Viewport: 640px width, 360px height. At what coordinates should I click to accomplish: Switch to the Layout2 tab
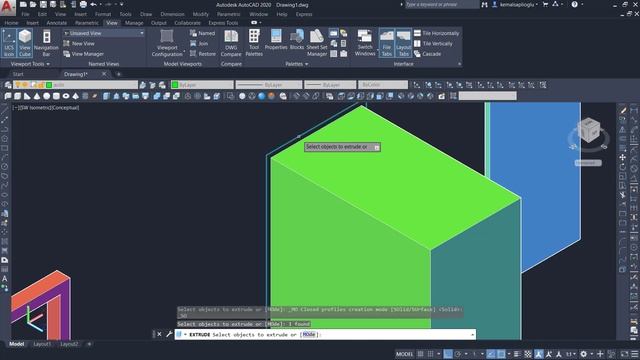69,344
